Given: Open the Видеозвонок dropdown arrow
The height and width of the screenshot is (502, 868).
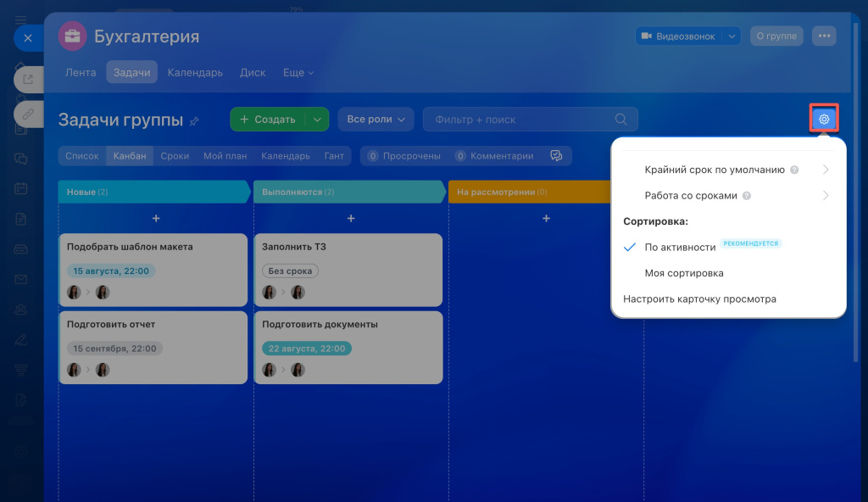Looking at the screenshot, I should click(x=732, y=36).
